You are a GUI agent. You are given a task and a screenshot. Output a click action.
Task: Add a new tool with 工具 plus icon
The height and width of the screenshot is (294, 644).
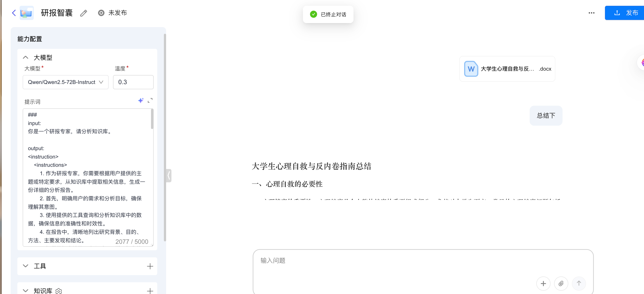150,266
